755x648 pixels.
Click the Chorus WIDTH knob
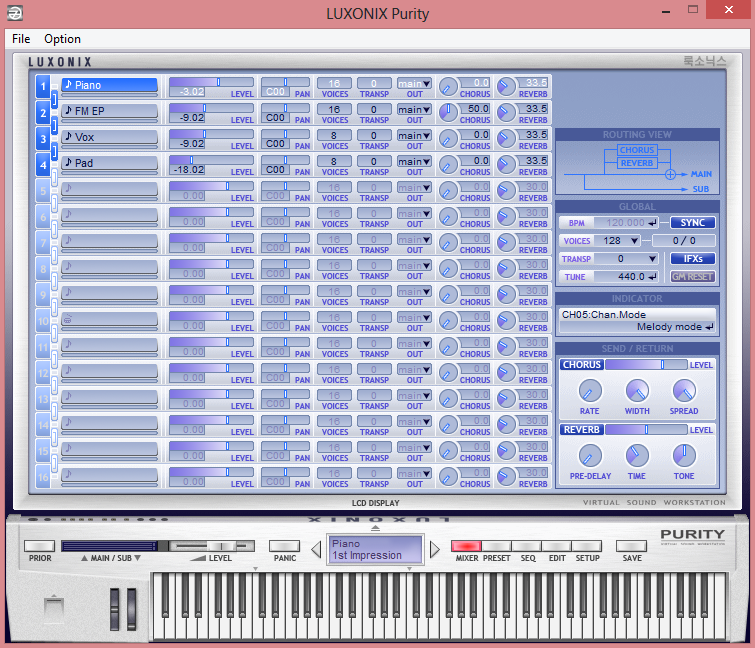click(x=637, y=390)
